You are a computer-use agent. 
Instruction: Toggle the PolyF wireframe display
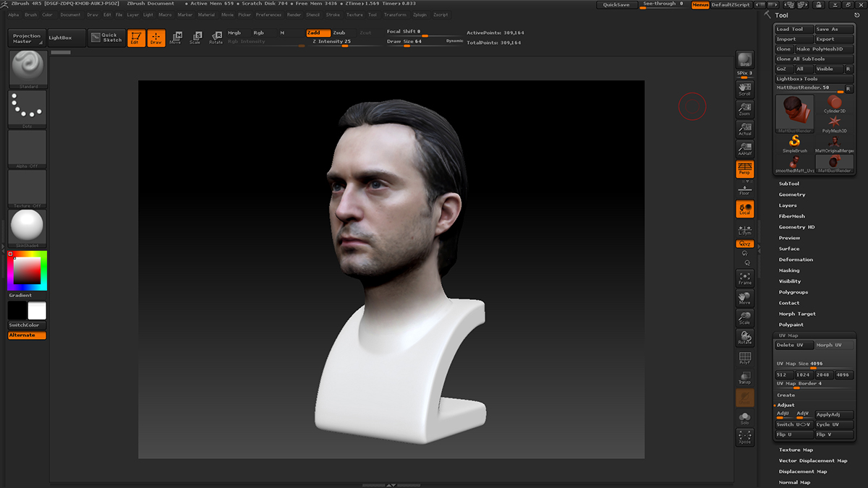(x=744, y=359)
